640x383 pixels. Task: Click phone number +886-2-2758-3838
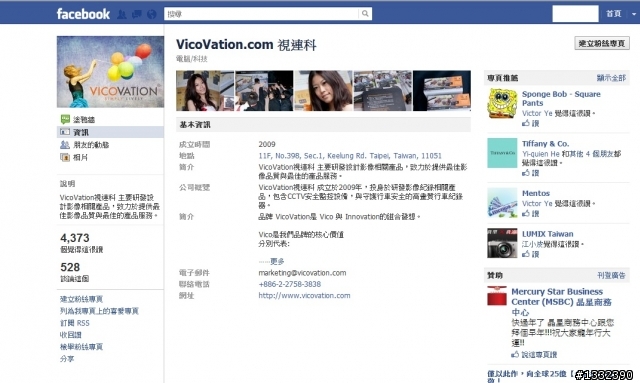(x=289, y=284)
